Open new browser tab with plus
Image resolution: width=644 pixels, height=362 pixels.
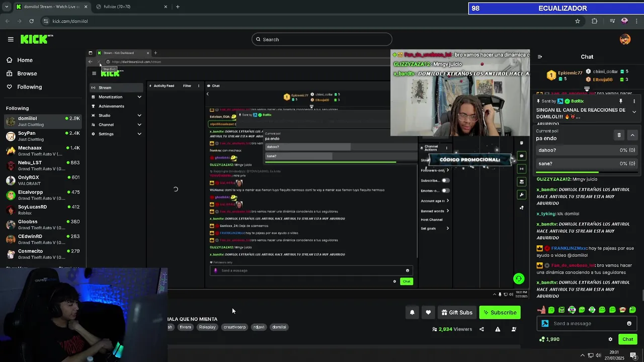point(178,7)
